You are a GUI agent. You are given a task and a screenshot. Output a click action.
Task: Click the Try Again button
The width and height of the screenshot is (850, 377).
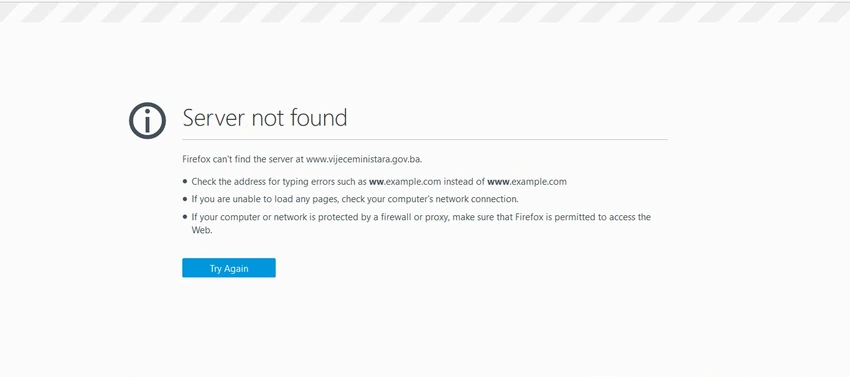229,268
